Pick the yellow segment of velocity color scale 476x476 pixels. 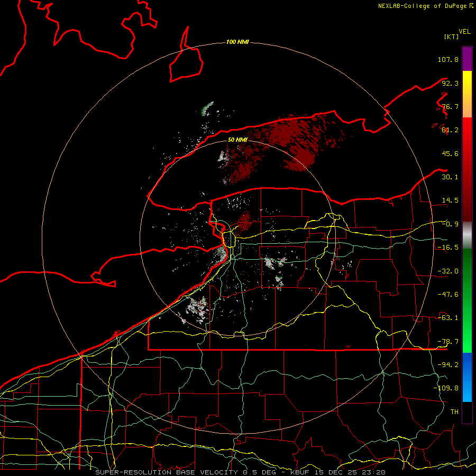[x=467, y=94]
